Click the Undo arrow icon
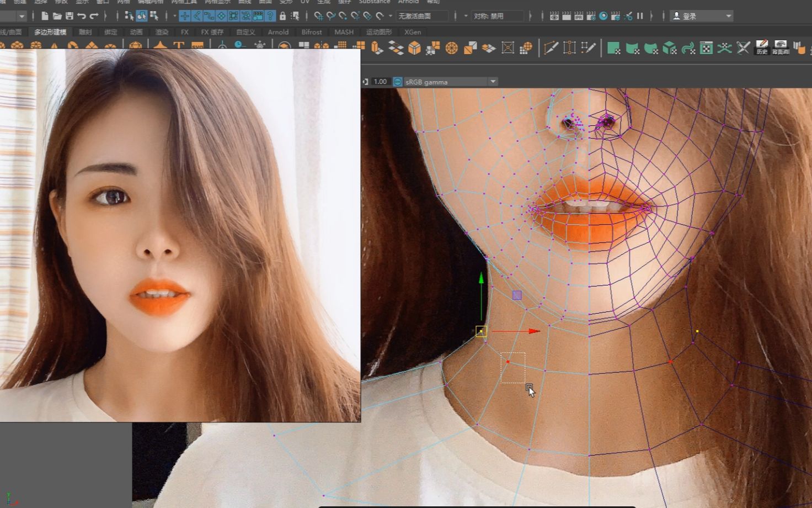The image size is (812, 508). point(82,15)
